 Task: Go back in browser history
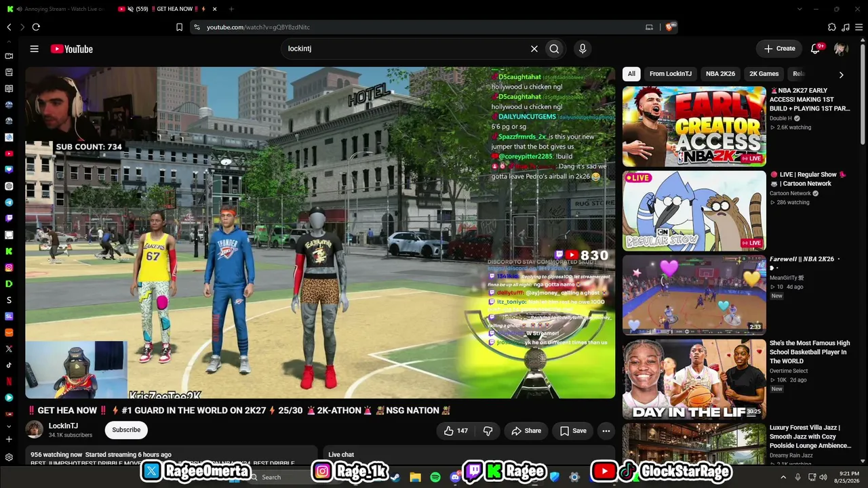9,27
